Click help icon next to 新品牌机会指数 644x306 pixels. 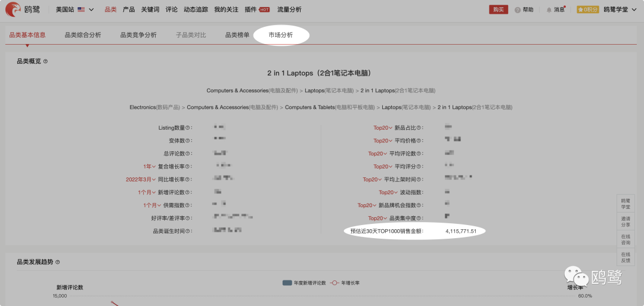tap(419, 205)
